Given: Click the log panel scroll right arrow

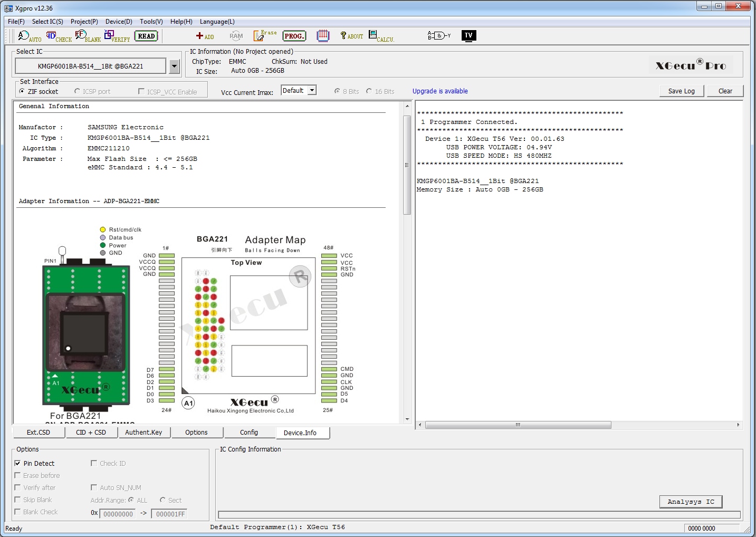Looking at the screenshot, I should click(x=738, y=425).
